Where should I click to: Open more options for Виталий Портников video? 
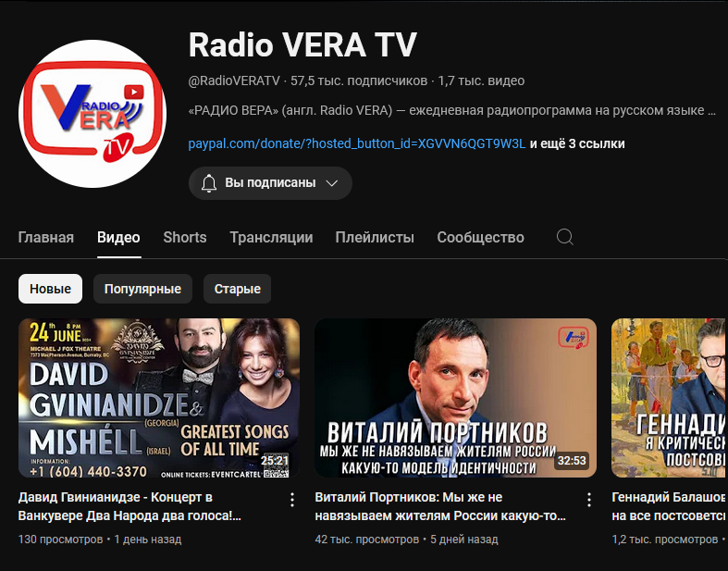pos(588,500)
